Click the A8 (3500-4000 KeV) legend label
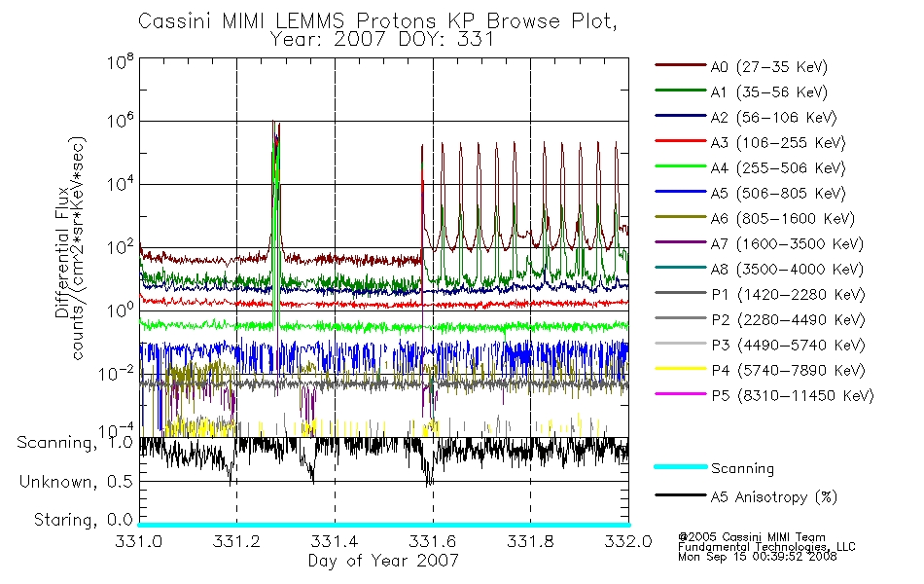 click(787, 271)
